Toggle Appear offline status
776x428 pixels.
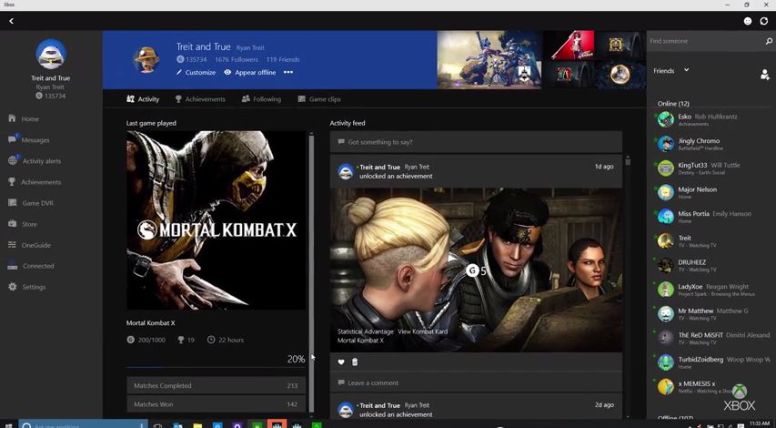pyautogui.click(x=250, y=72)
